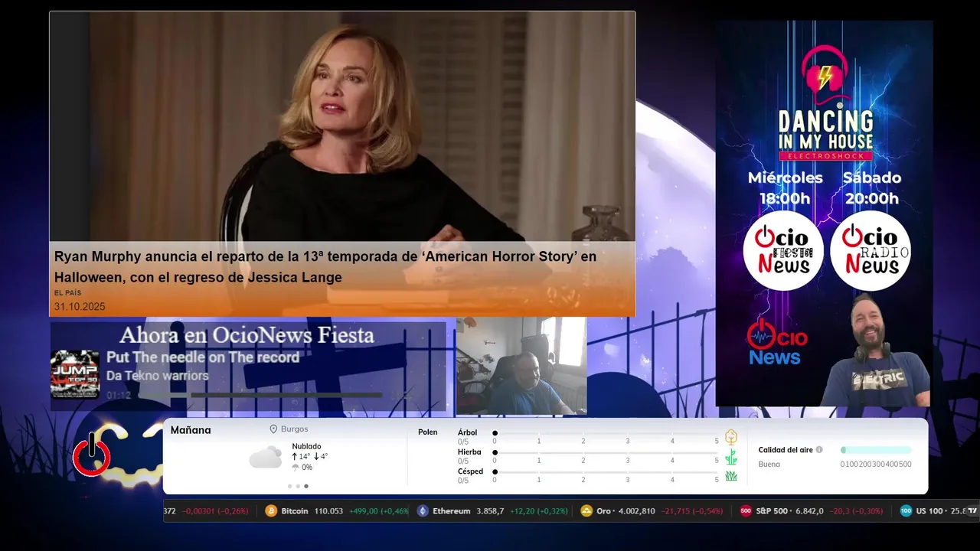
Task: Click the OcioNews Radio round logo
Action: (x=871, y=251)
